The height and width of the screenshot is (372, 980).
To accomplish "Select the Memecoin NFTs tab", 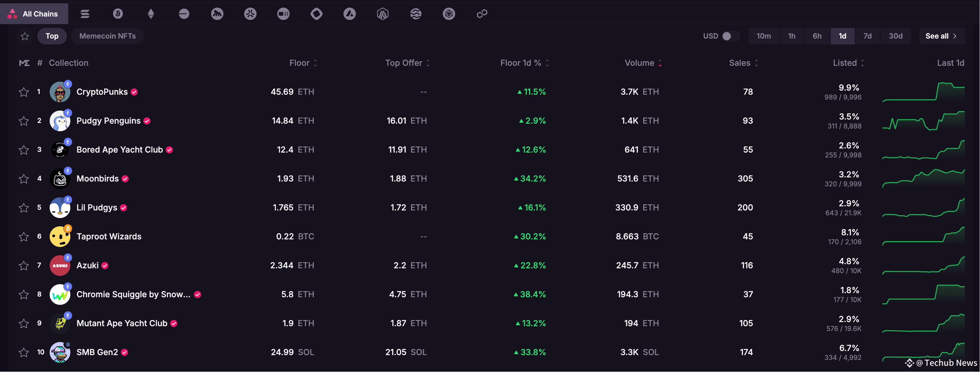I will click(x=107, y=36).
